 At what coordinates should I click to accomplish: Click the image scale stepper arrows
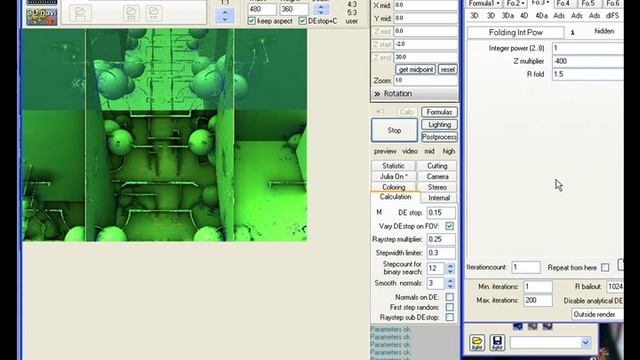click(321, 9)
